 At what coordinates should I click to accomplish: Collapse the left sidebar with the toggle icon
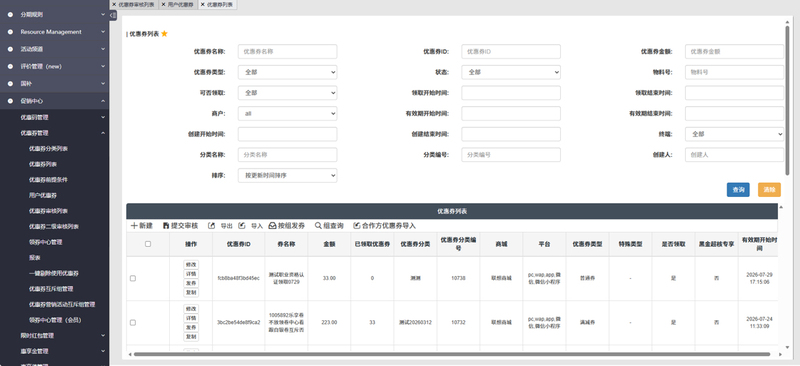click(x=114, y=15)
